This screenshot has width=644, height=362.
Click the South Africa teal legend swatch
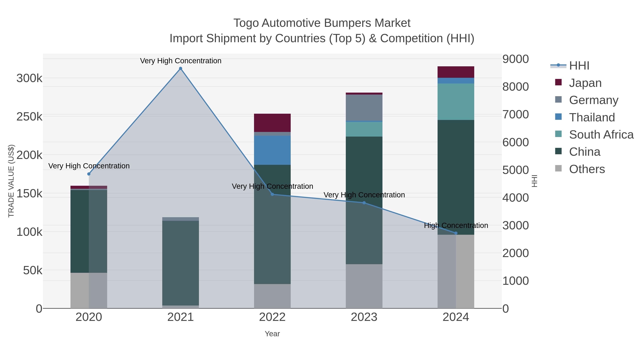[558, 134]
